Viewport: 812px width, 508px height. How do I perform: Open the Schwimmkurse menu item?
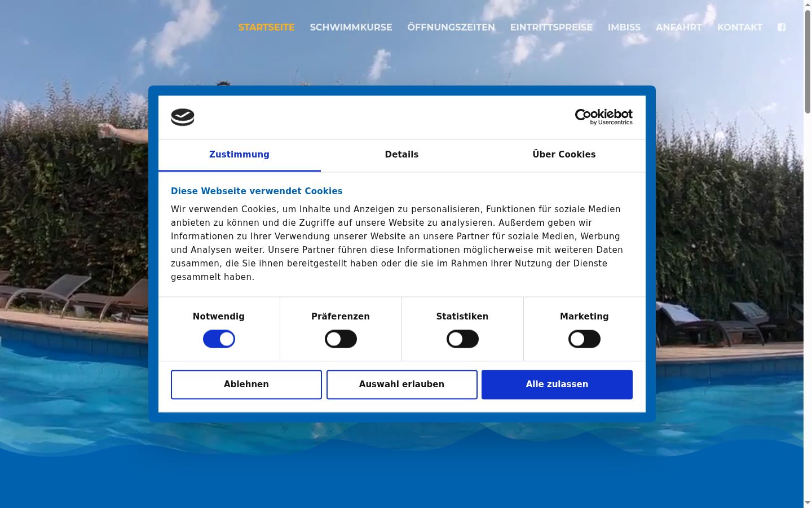point(351,27)
